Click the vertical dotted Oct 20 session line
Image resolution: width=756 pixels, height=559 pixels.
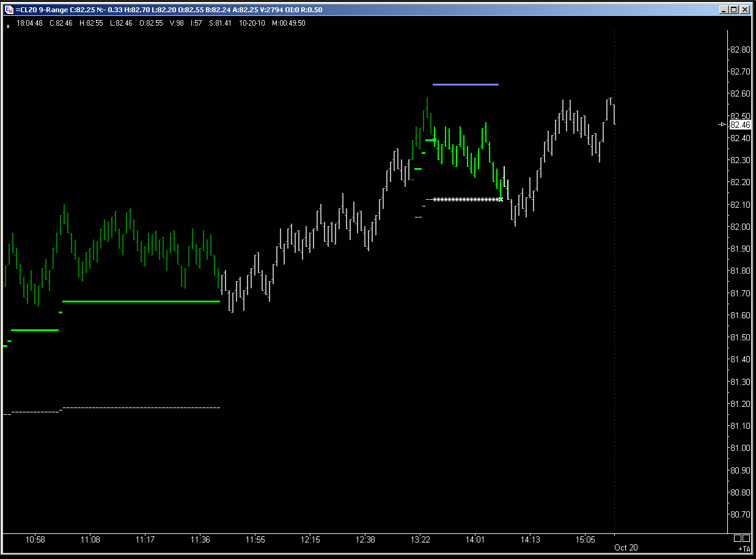coord(614,281)
